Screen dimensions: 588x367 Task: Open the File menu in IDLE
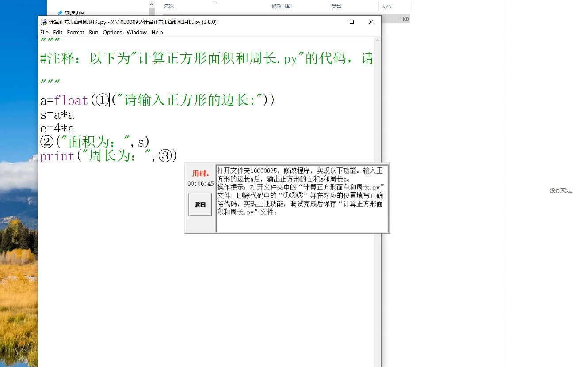44,32
